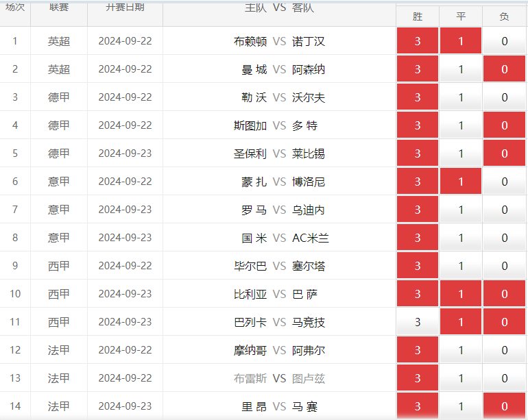Toggle win (3) for 蒙扎 VS 博洛尼
Image resolution: width=528 pixels, height=420 pixels.
418,182
